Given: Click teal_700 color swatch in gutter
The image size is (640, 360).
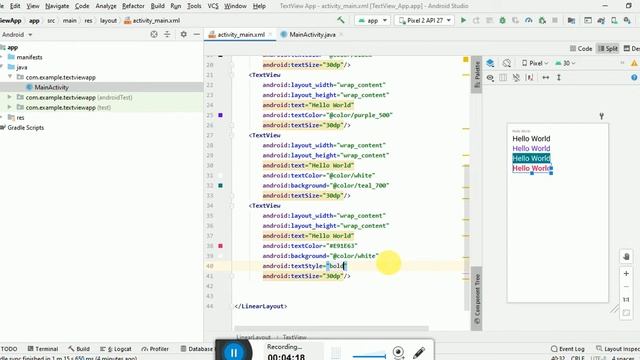Looking at the screenshot, I should click(x=220, y=185).
